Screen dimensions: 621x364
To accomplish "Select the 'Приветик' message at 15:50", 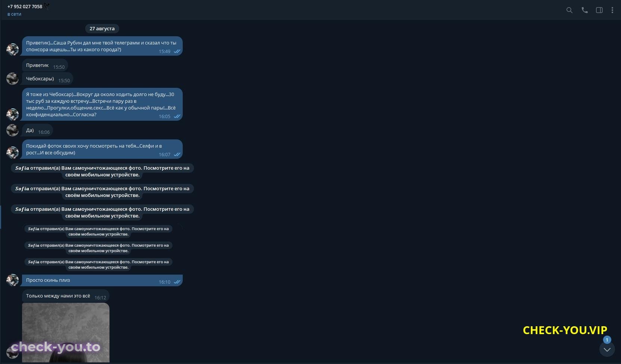I will pos(45,65).
